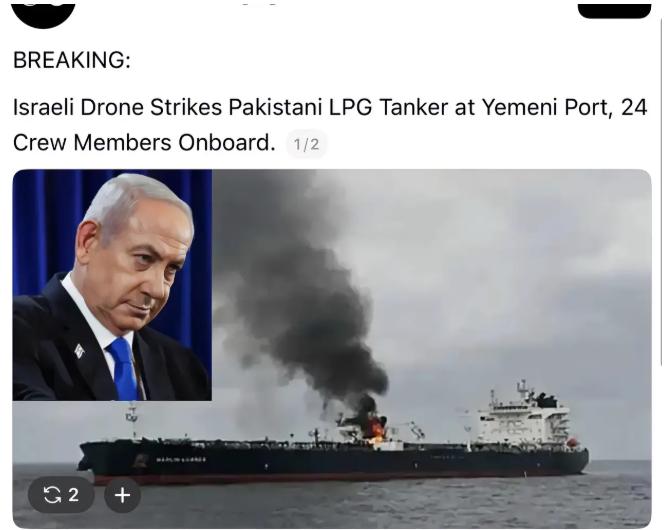Click the BREAKING: heading text
Viewport: 667px width, 530px height.
(x=72, y=60)
